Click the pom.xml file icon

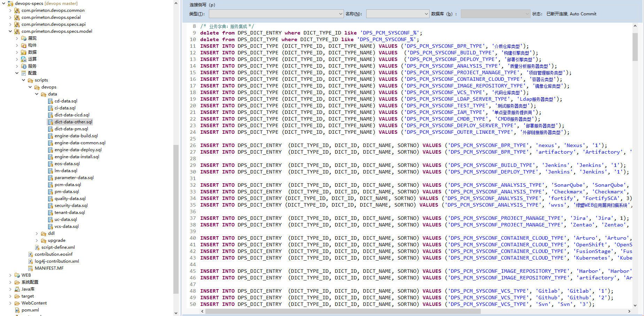(17, 310)
